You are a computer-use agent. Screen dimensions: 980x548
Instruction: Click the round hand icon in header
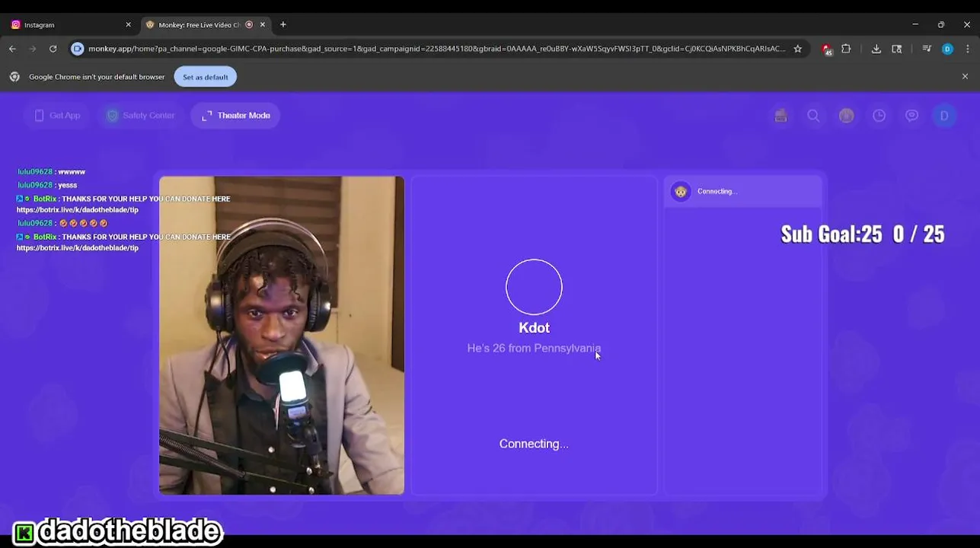click(846, 116)
